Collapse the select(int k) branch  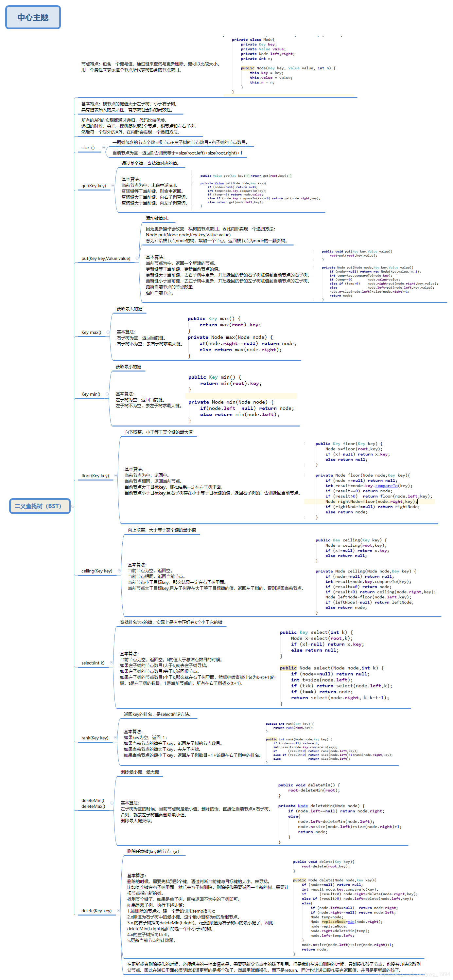111,663
